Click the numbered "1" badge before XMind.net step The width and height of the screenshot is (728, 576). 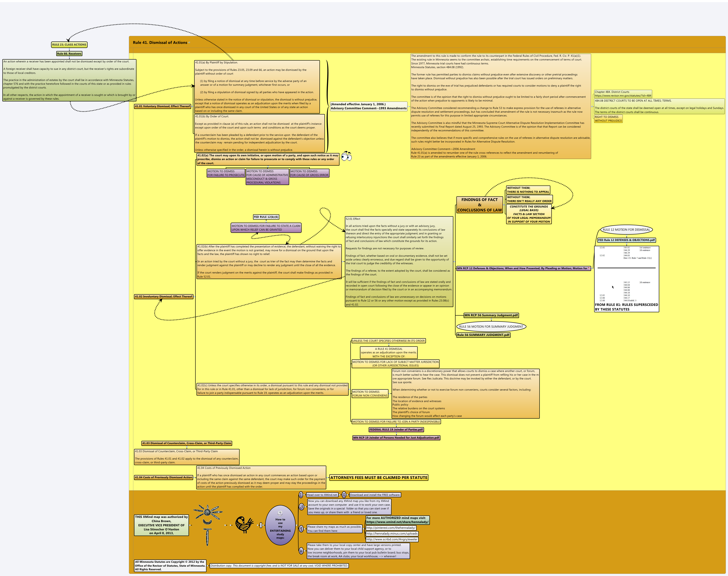[301, 495]
